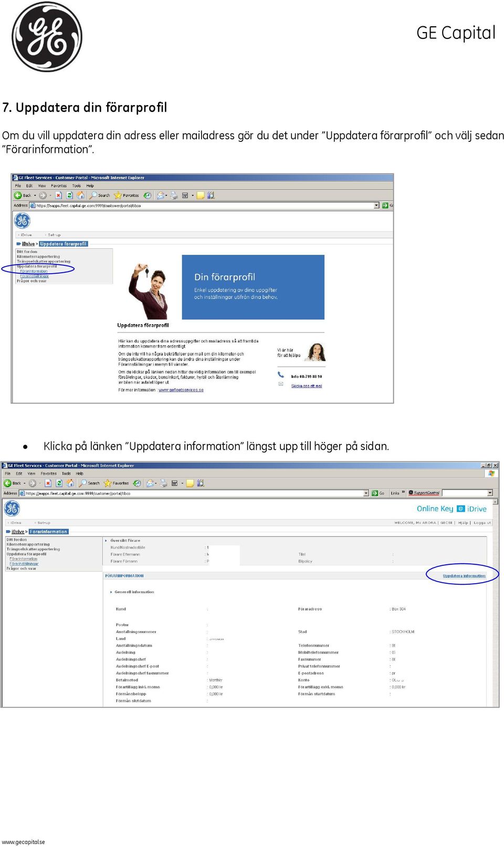Click woman with keys image

pos(148,292)
